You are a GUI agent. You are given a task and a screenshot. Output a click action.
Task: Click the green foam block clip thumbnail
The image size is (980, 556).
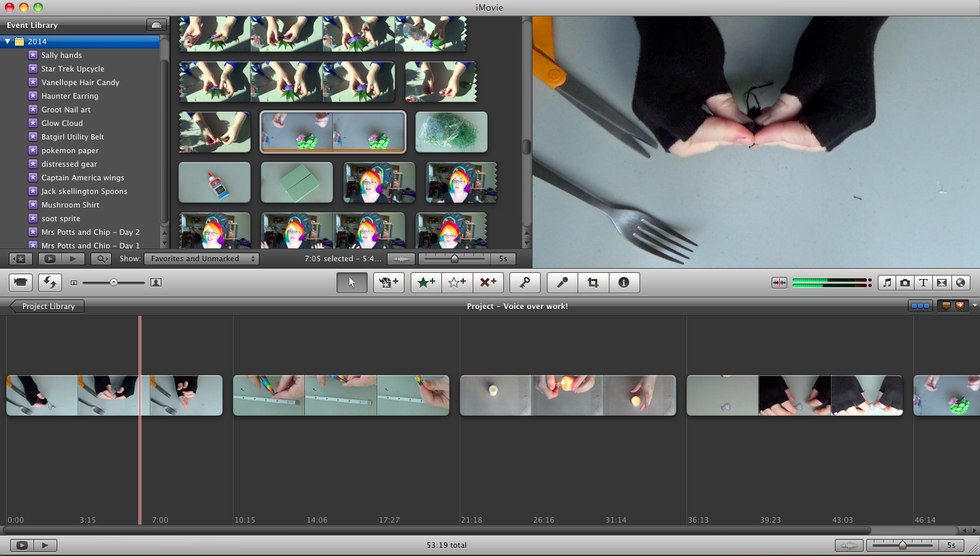[297, 182]
